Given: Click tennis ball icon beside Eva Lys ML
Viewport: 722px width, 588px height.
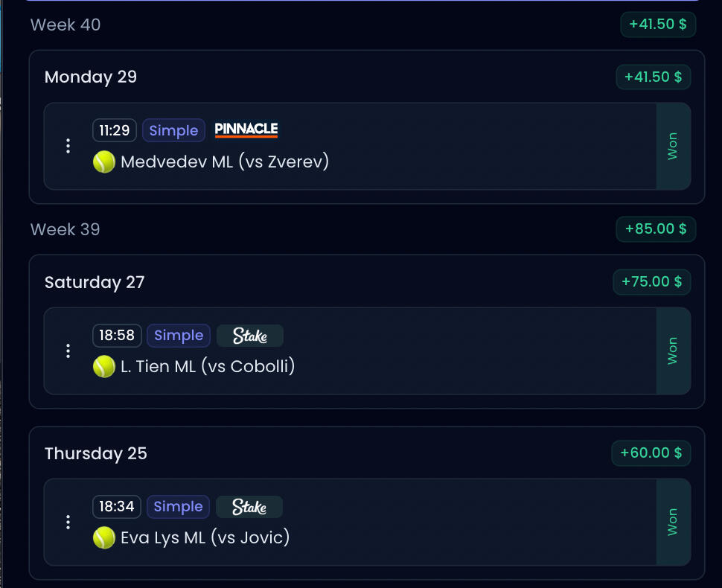Looking at the screenshot, I should (104, 537).
